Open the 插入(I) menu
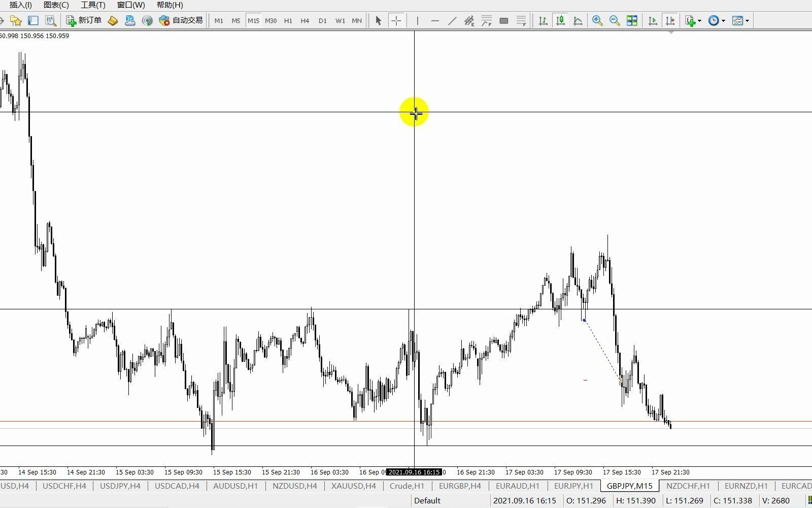The height and width of the screenshot is (508, 812). coord(20,5)
